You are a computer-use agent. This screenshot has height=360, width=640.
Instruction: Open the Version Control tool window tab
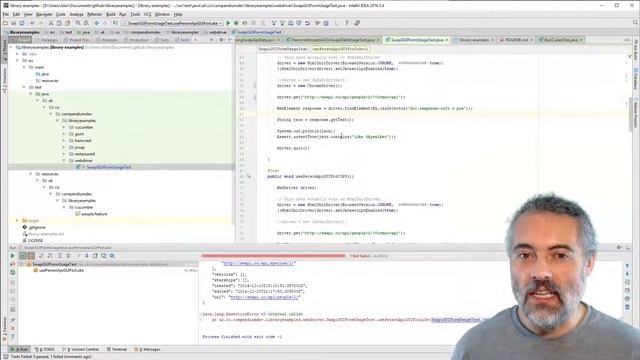coord(81,349)
